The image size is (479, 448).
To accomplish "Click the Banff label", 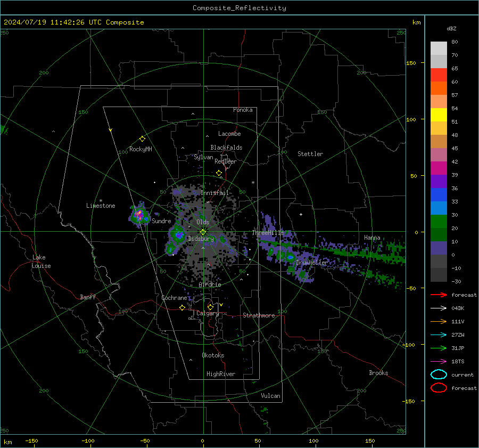I will (88, 297).
